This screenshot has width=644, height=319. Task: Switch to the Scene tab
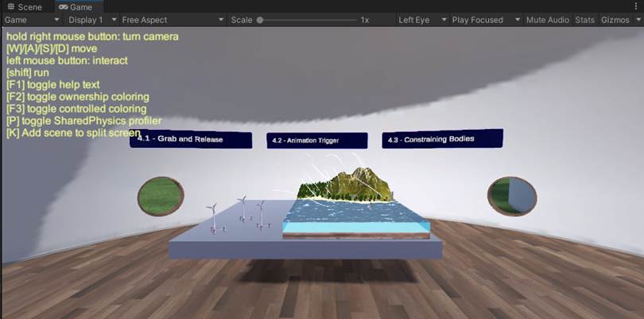(25, 7)
